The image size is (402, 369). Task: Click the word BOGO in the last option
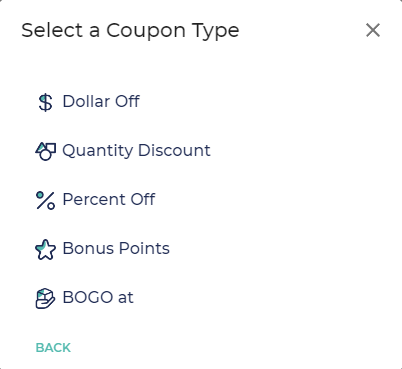tap(88, 297)
